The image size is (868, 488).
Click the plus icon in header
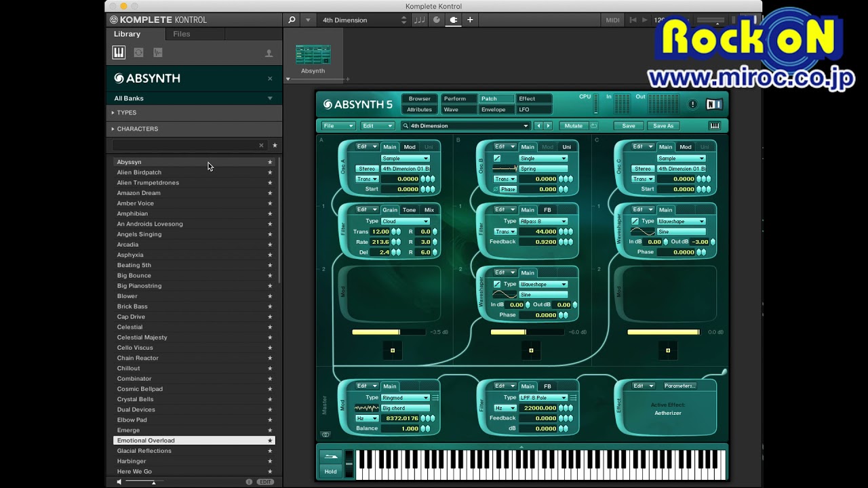(x=470, y=20)
